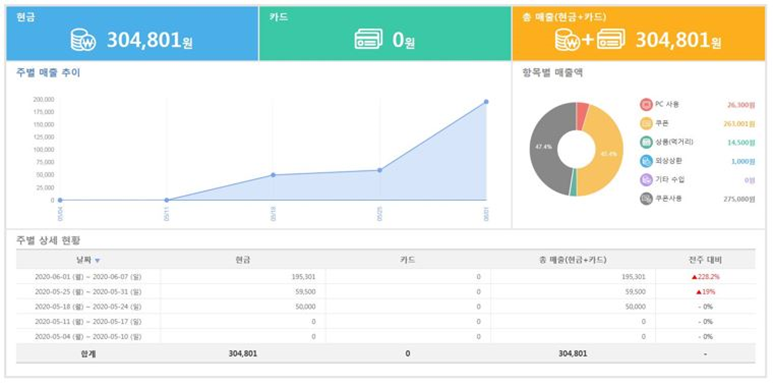Select row 2020-05-18 (월) ~ 2020-05-24 (일)
The image size is (773, 384).
(x=386, y=307)
